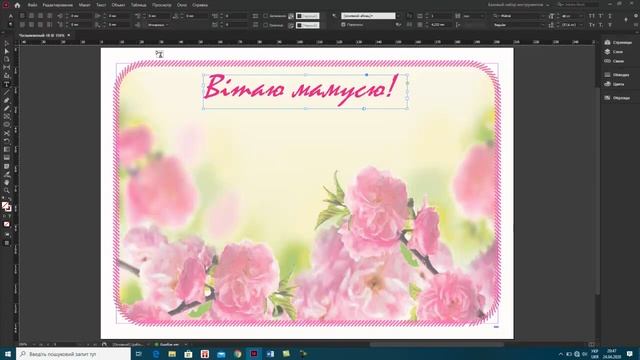Click the Home icon in top bar
The image size is (640, 360).
(x=17, y=5)
